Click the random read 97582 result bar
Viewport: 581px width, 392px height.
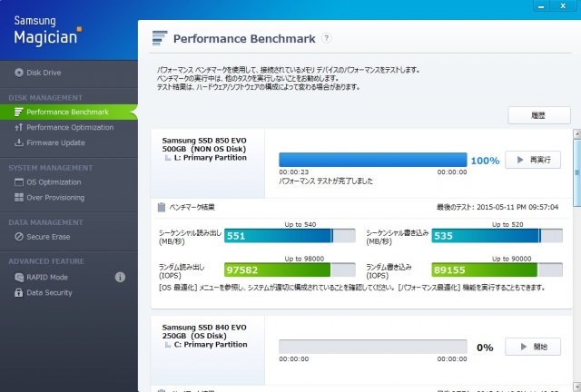[x=290, y=269]
